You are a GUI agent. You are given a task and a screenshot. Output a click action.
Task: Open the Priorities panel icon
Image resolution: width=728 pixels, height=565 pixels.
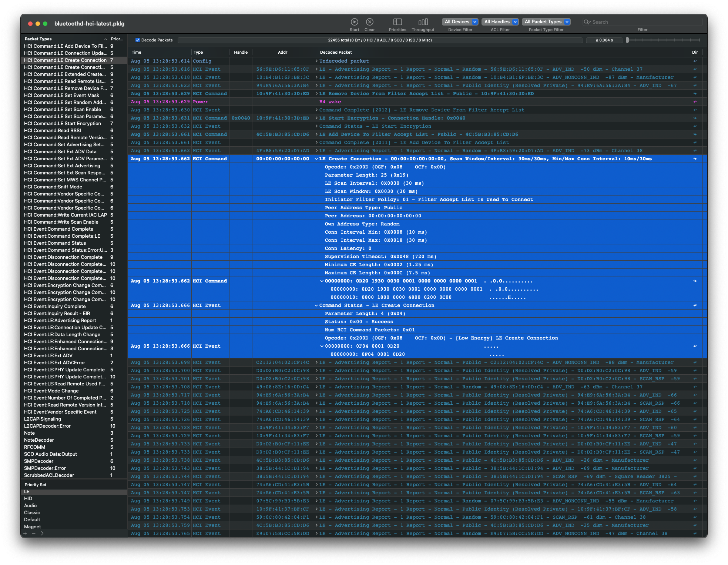397,22
